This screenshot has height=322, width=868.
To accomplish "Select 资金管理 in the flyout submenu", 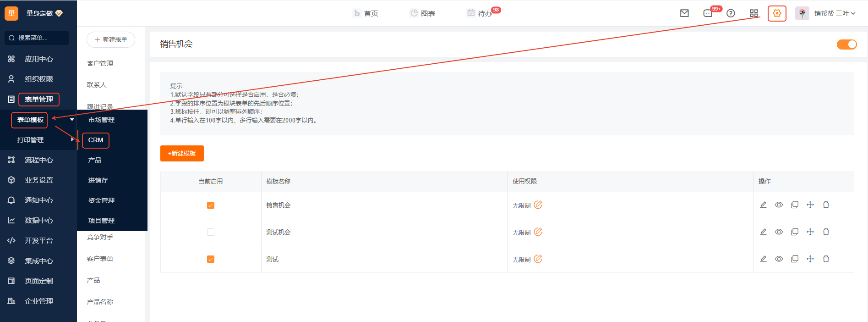I will coord(101,200).
